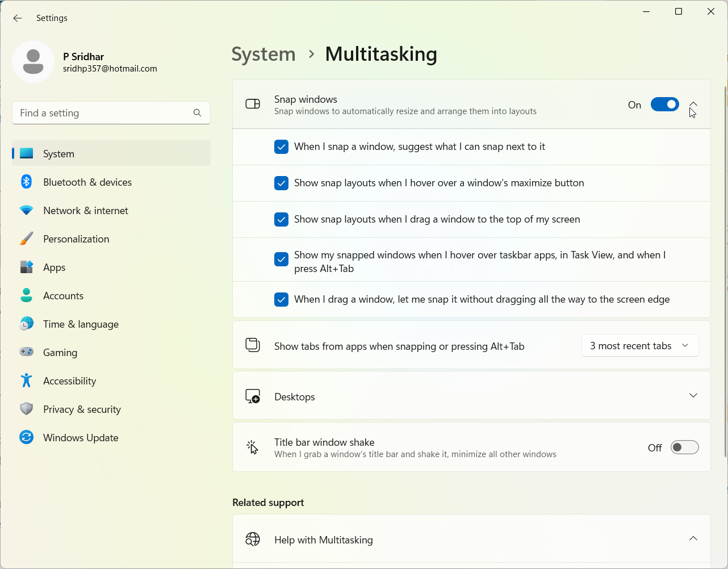Go to Time & language
This screenshot has width=728, height=569.
[x=111, y=324]
